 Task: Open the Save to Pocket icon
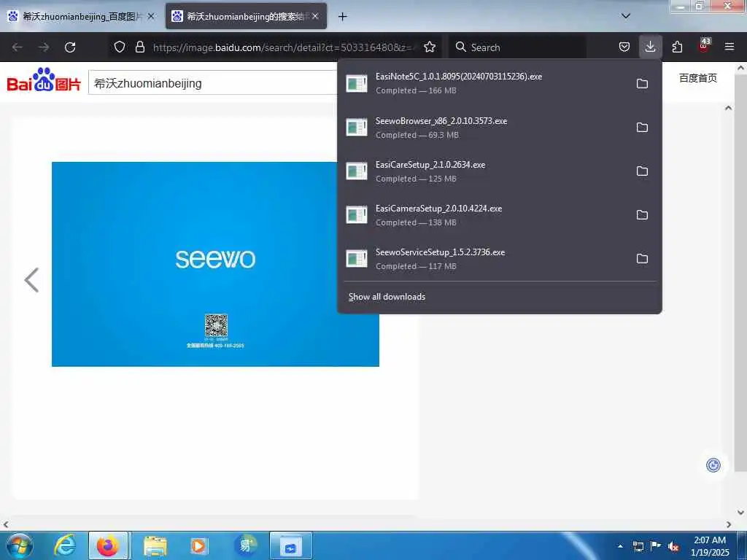click(x=624, y=47)
